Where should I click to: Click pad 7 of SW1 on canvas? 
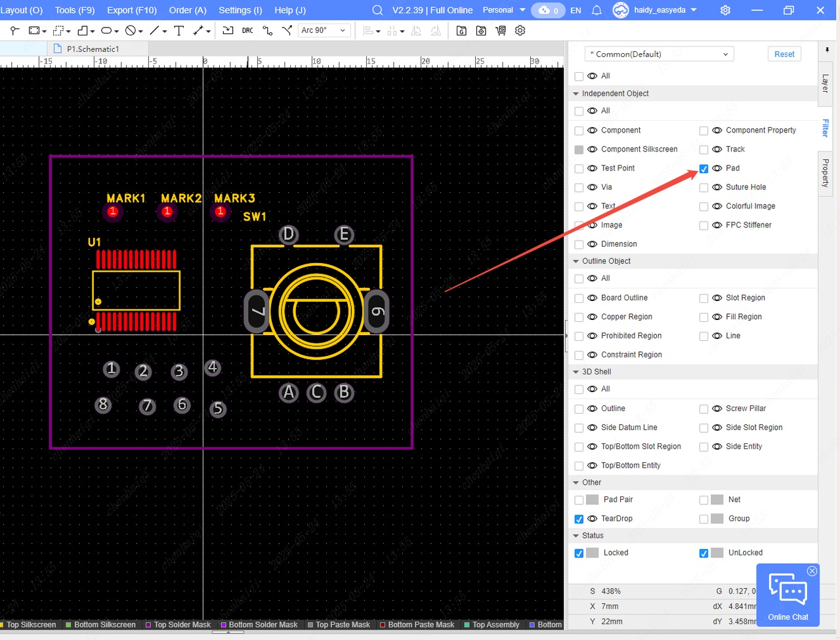coord(257,311)
